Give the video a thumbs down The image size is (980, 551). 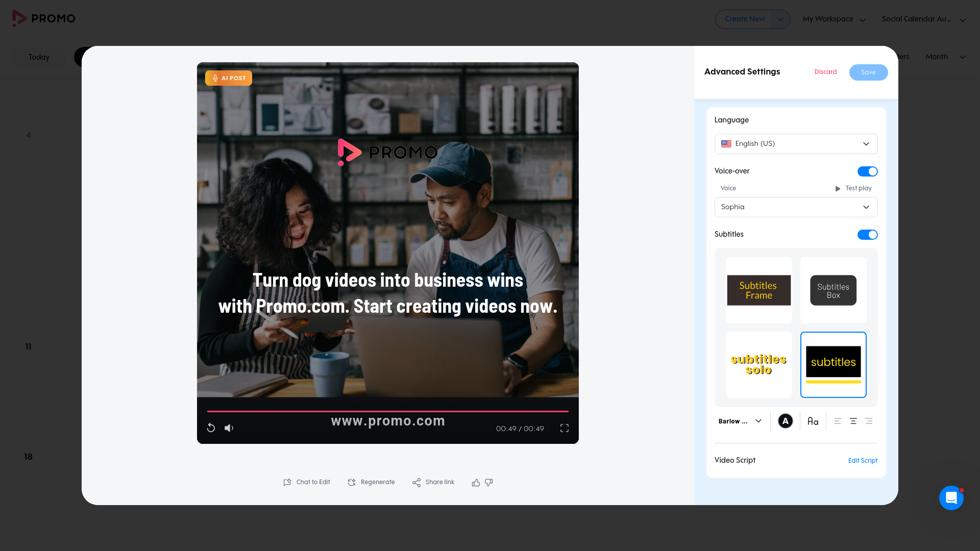[x=489, y=482]
